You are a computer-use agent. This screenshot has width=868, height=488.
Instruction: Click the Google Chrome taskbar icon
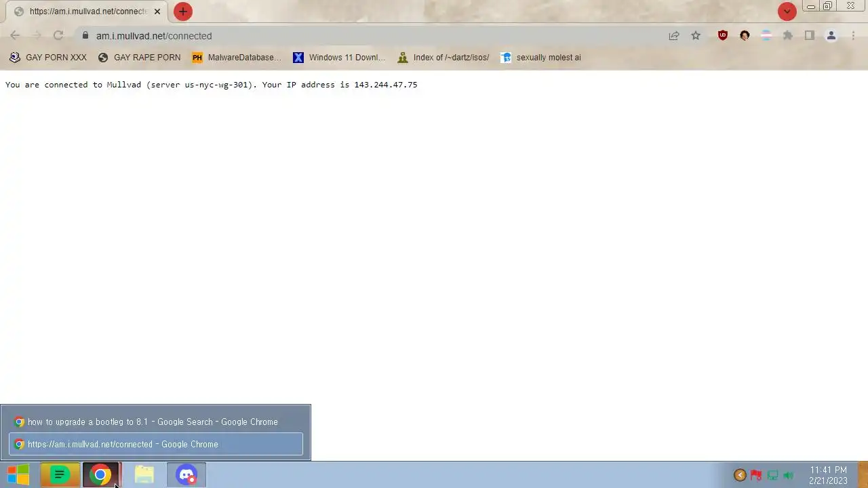(100, 474)
